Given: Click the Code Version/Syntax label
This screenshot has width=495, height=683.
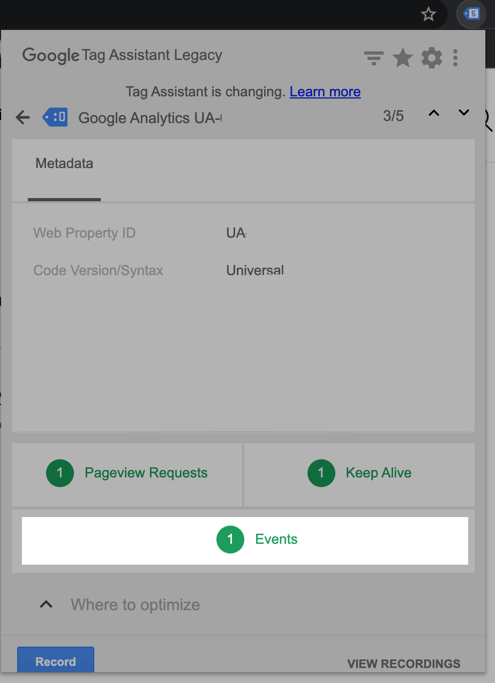Looking at the screenshot, I should (98, 270).
